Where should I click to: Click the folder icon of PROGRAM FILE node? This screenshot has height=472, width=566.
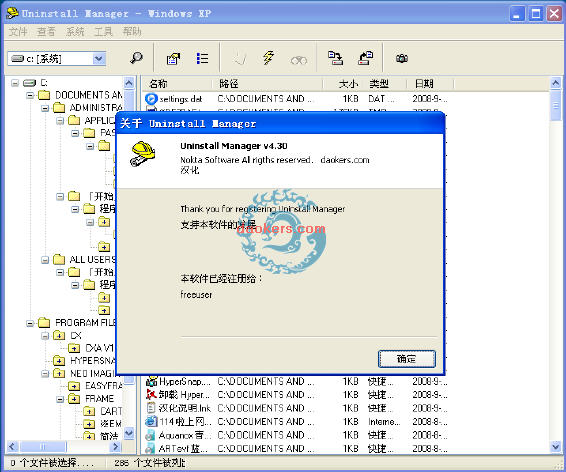(44, 322)
